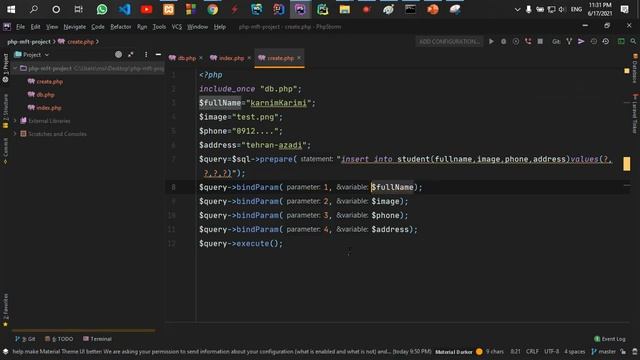Run with coverage using the shield icon
Screen dimensions: 640x360
pos(516,42)
